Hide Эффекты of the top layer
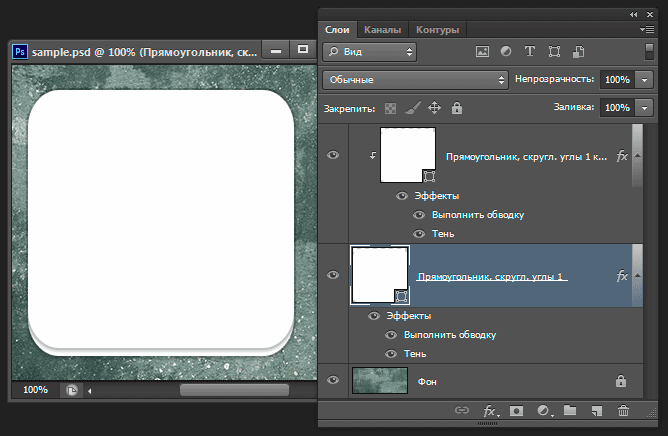This screenshot has width=668, height=436. [x=402, y=196]
